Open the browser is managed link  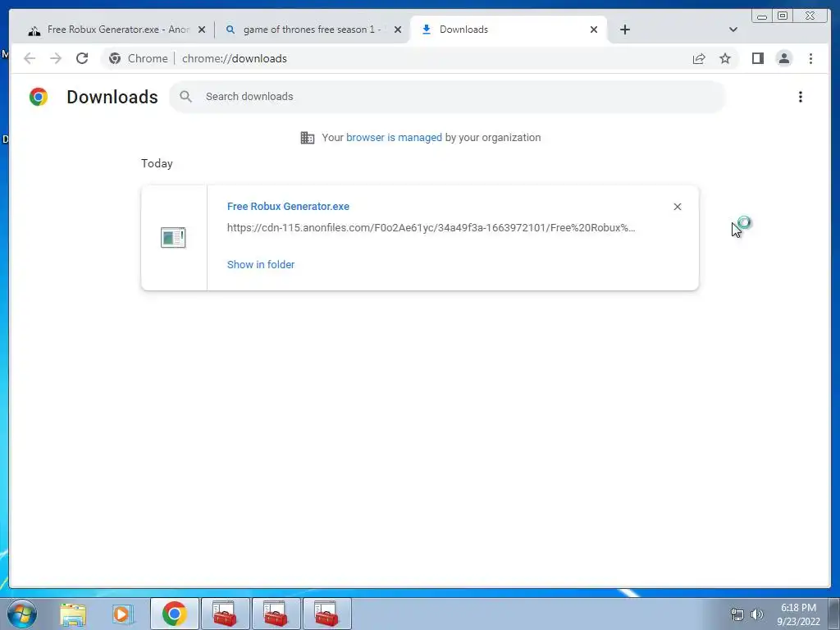point(394,138)
